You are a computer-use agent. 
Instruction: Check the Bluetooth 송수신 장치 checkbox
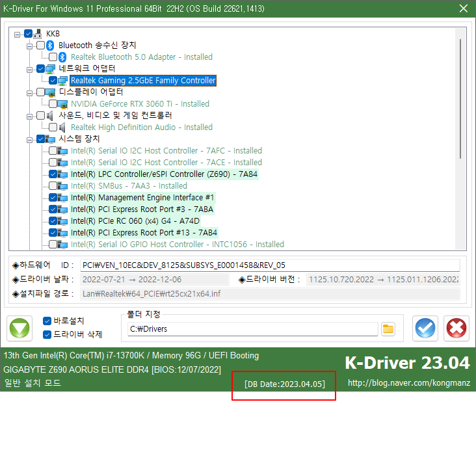pyautogui.click(x=41, y=46)
